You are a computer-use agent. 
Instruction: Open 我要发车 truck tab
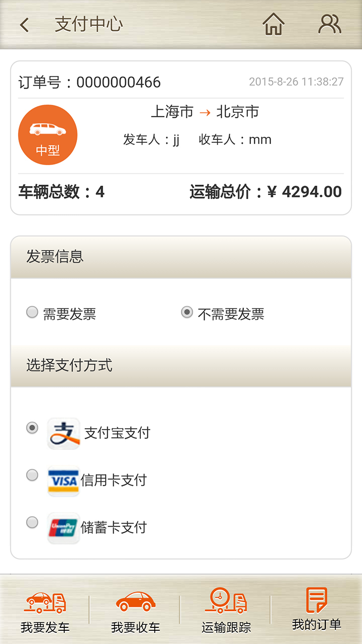click(45, 611)
